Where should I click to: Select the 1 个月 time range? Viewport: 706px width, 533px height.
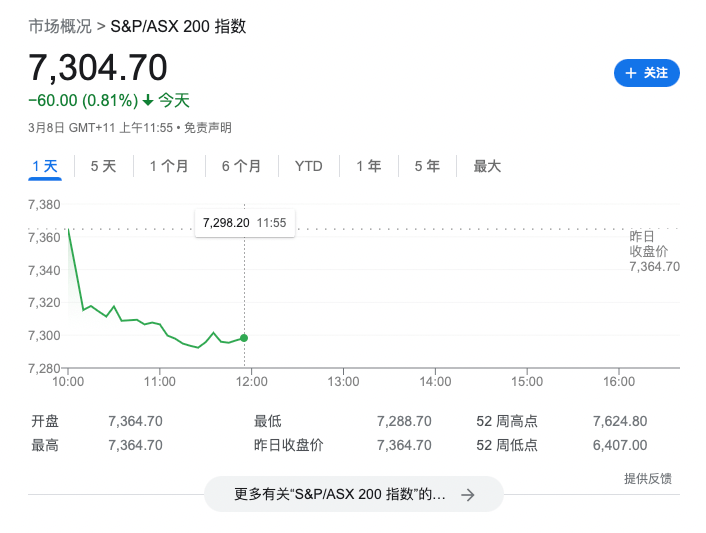[x=169, y=166]
